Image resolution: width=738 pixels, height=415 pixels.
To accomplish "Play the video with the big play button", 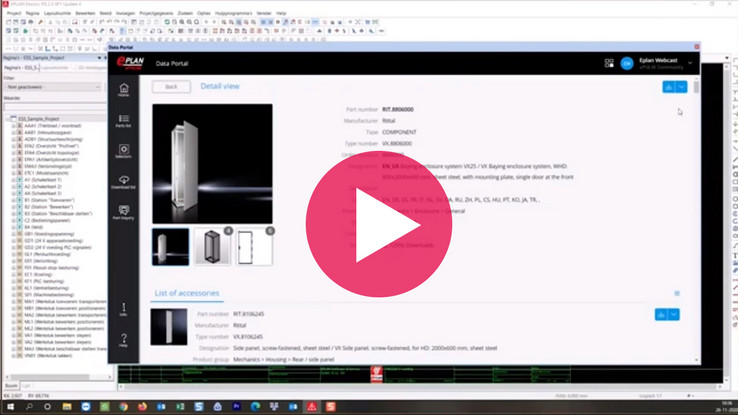I will click(379, 224).
